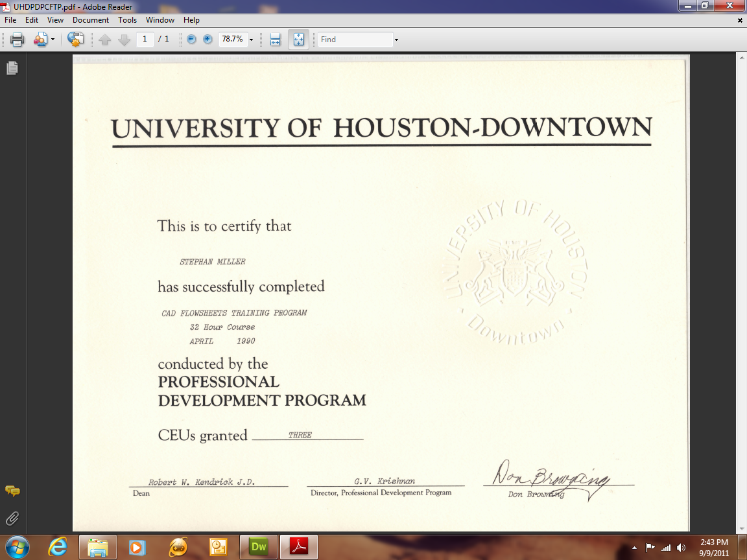Open the Comments panel icon
The width and height of the screenshot is (747, 560).
point(12,491)
